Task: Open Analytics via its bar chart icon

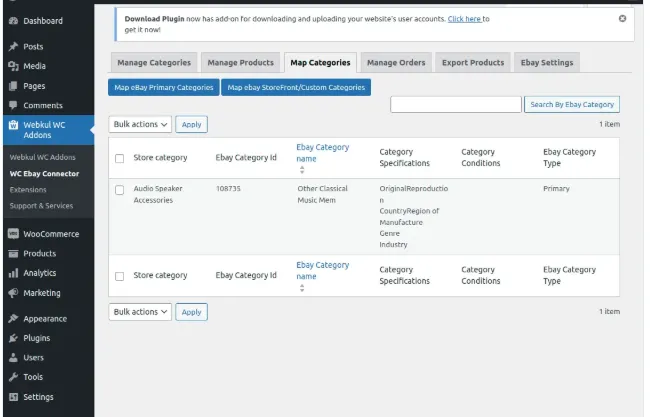Action: point(12,273)
